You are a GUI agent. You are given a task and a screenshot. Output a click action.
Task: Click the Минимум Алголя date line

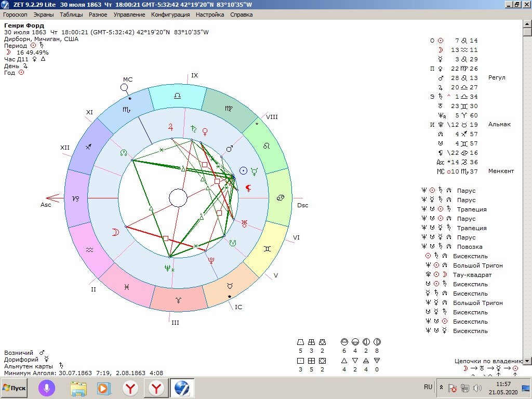point(84,373)
